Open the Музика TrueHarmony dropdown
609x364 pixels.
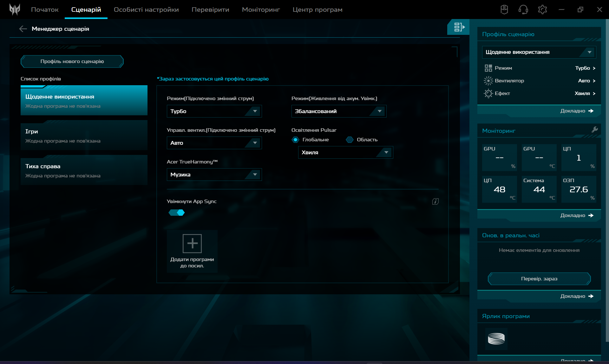[214, 175]
